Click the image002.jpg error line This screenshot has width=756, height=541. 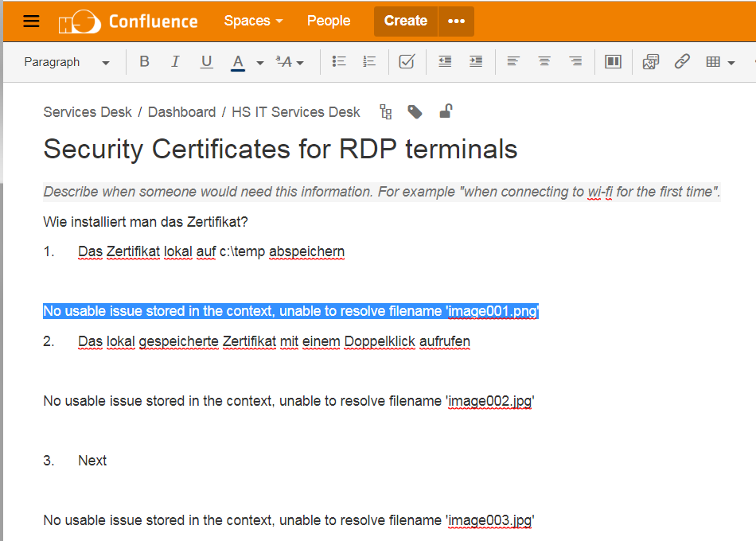289,401
